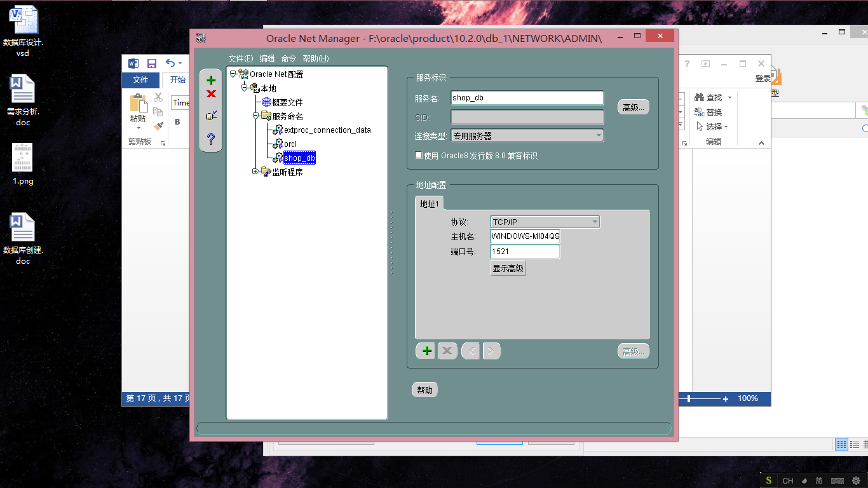Remove the address with the gray X button
Screen dimensions: 868x488
pyautogui.click(x=447, y=351)
